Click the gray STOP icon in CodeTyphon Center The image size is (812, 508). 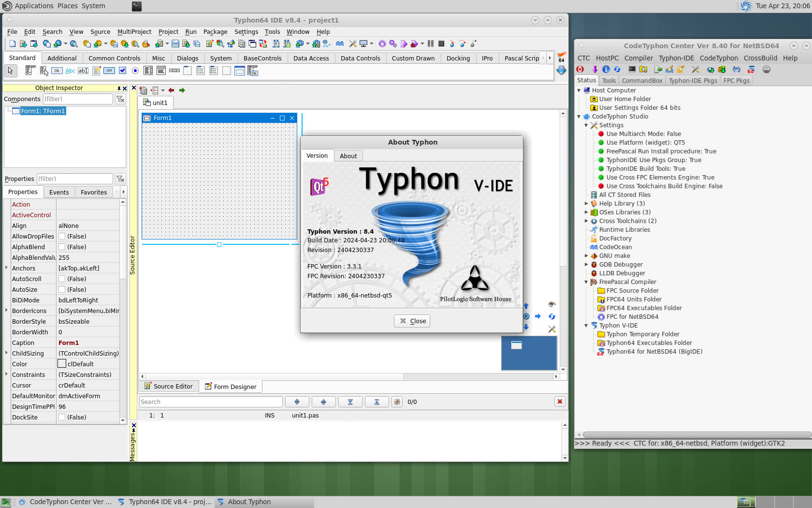[x=767, y=69]
